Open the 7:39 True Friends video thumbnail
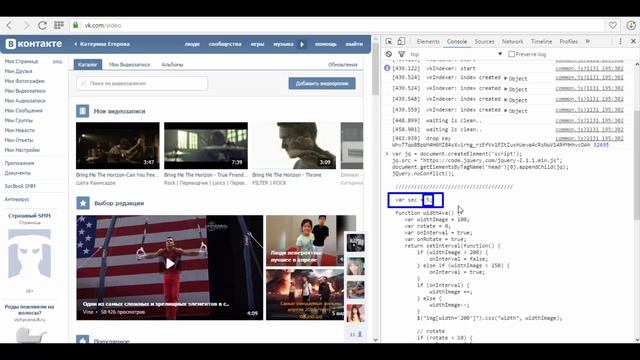This screenshot has height=360, width=640. coord(206,146)
